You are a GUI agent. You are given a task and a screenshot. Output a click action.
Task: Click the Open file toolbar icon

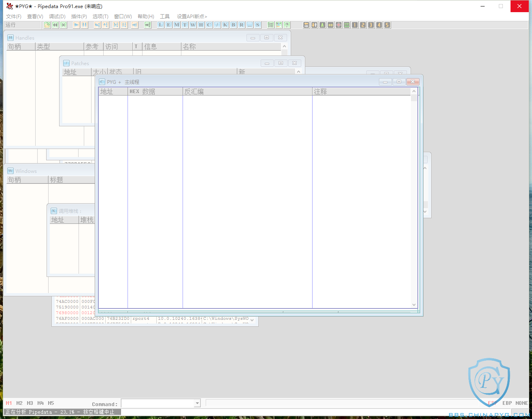click(47, 25)
